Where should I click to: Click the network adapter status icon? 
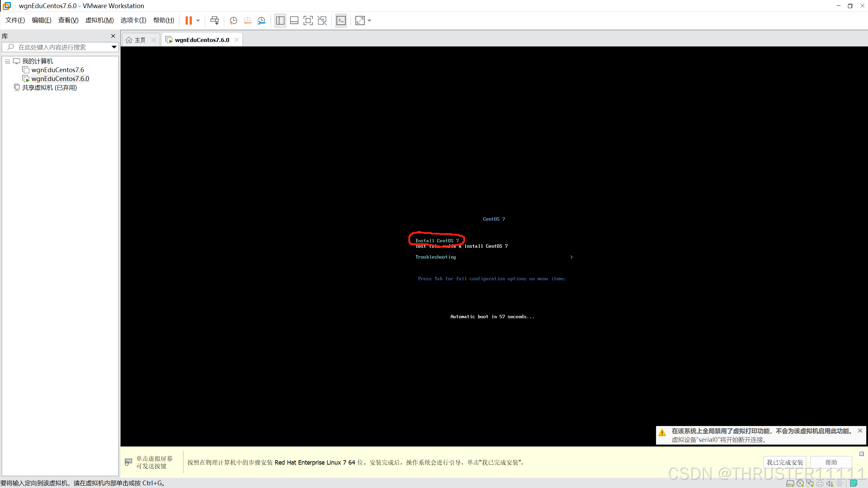tap(810, 484)
